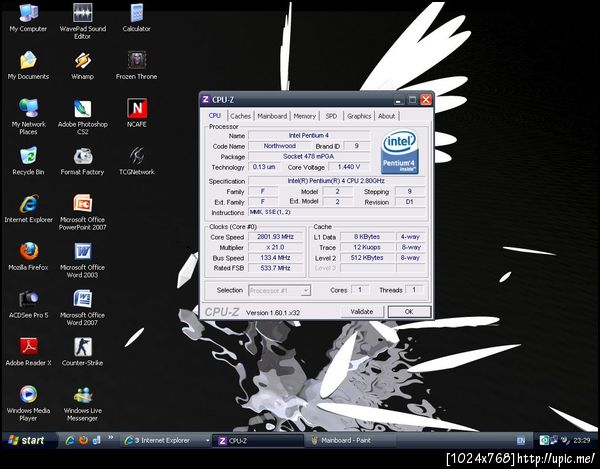Go to the SPD tab
This screenshot has width=600, height=469.
331,116
